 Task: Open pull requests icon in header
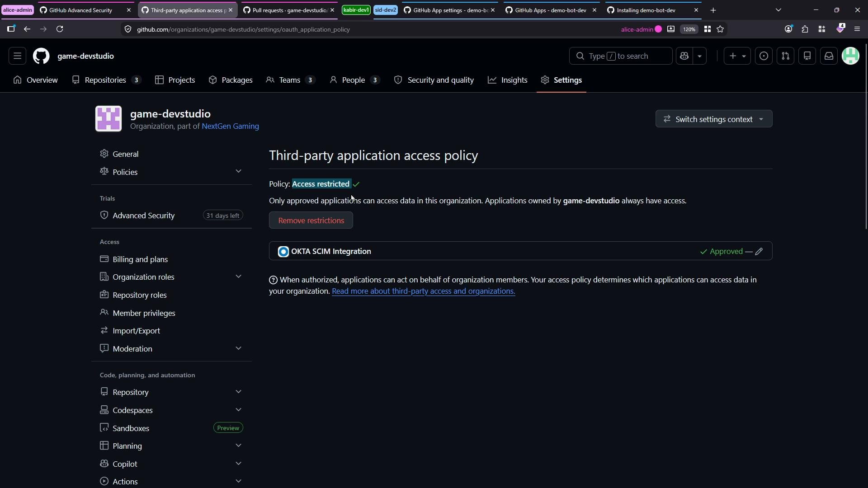[785, 56]
